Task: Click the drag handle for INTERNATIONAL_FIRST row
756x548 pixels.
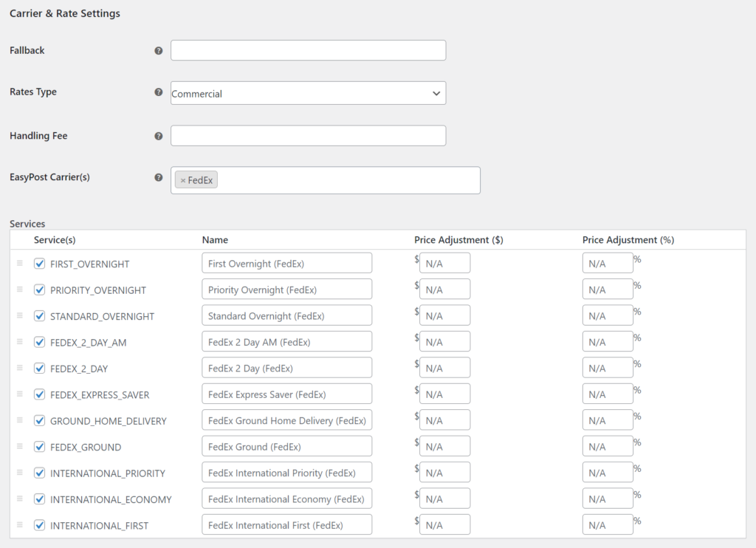Action: (x=20, y=525)
